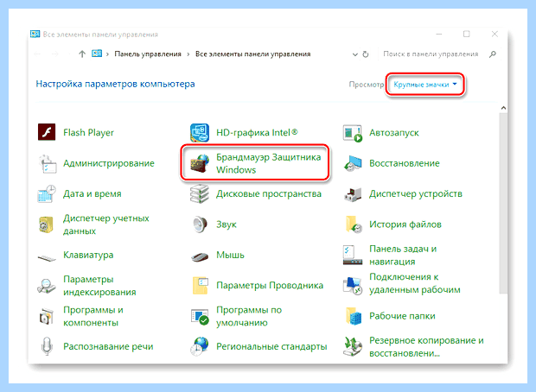Click the История файлов folder icon

[353, 224]
